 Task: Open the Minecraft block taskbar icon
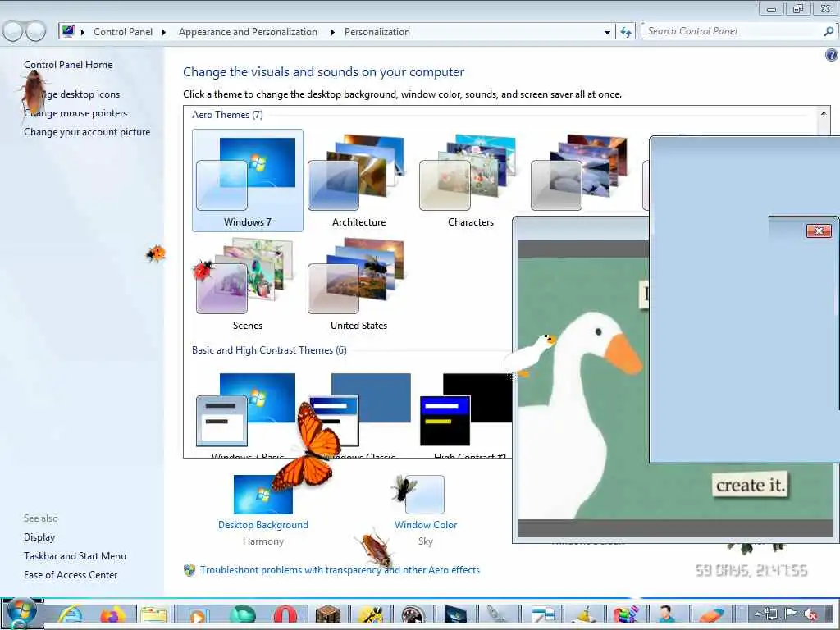pos(328,615)
